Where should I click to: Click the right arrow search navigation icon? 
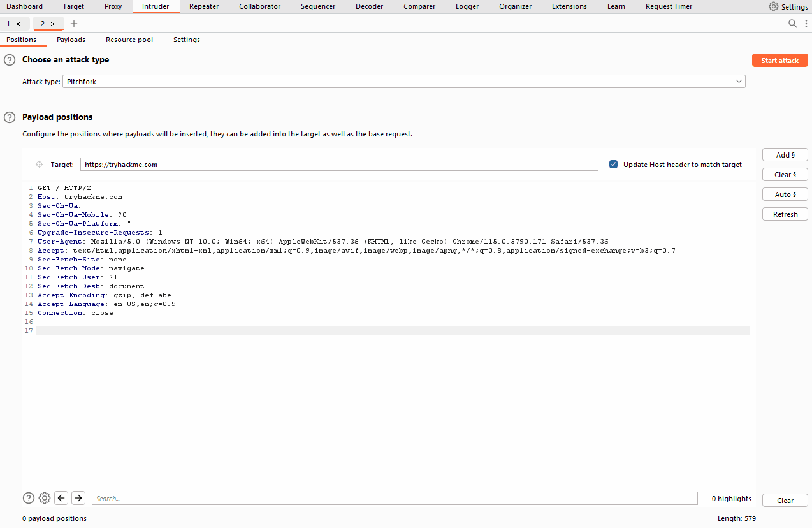(78, 498)
